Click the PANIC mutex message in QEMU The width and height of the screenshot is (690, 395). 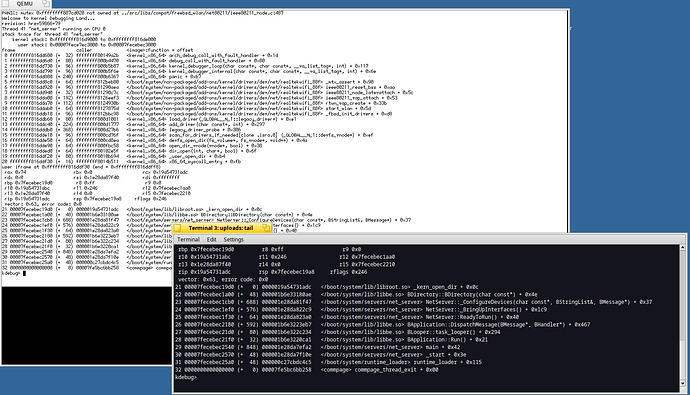pyautogui.click(x=143, y=13)
